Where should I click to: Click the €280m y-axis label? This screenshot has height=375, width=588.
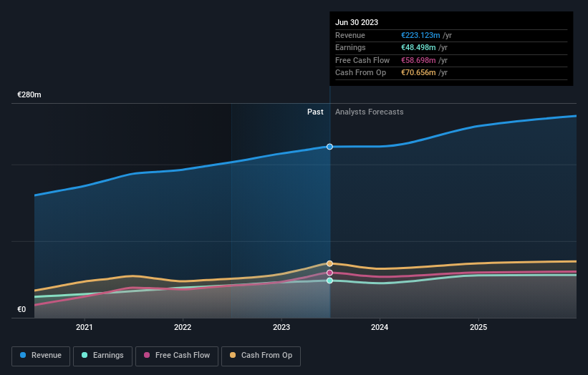click(x=29, y=94)
